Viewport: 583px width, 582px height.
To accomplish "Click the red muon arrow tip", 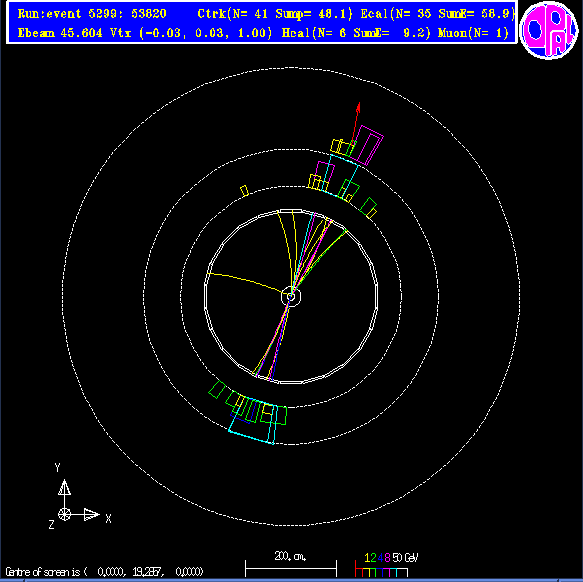I will pos(358,106).
